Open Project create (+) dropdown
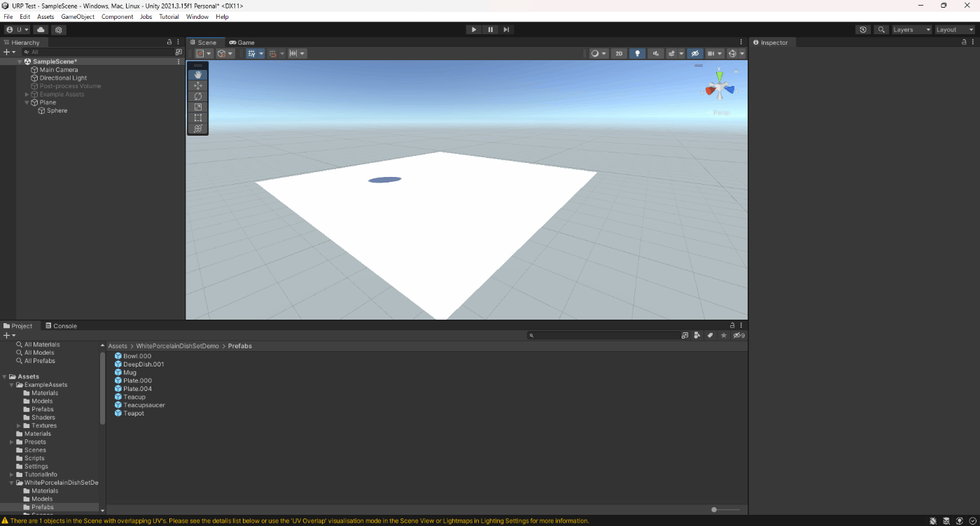The image size is (980, 526). [x=9, y=336]
